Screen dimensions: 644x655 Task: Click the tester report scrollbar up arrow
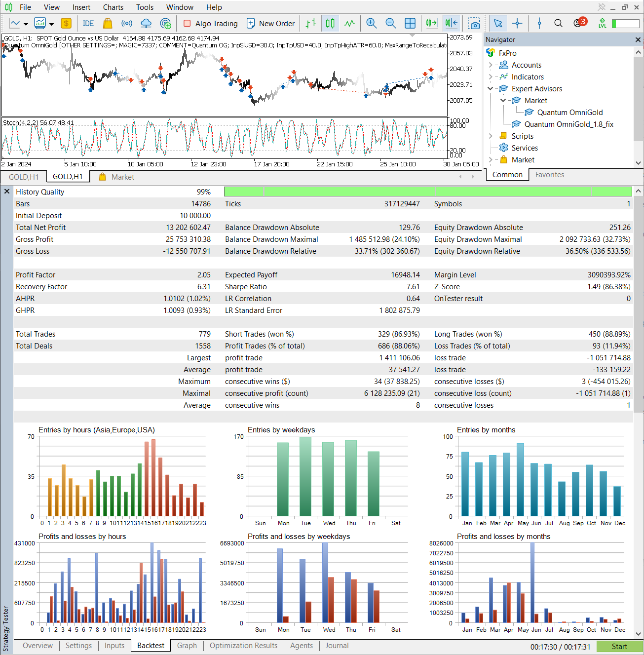pyautogui.click(x=638, y=191)
